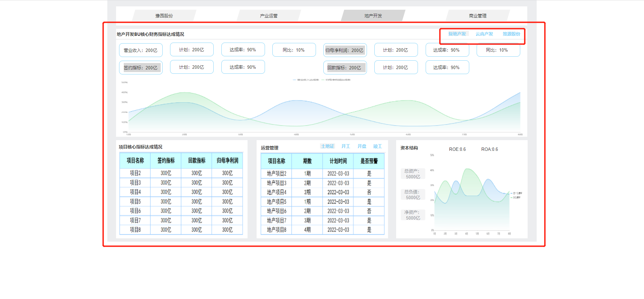This screenshot has height=299, width=644.
Task: Switch 运营管理 to the 土地证 filter
Action: click(327, 146)
